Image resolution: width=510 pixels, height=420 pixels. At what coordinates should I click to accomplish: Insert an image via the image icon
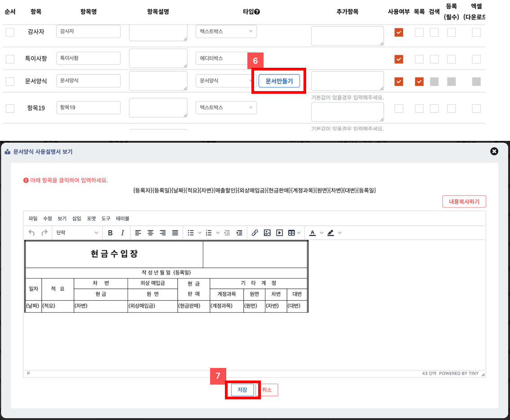tap(267, 233)
